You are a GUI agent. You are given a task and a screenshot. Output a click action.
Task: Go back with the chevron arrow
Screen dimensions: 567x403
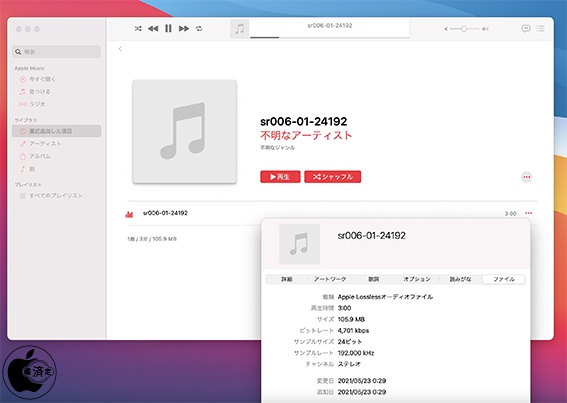[x=120, y=49]
